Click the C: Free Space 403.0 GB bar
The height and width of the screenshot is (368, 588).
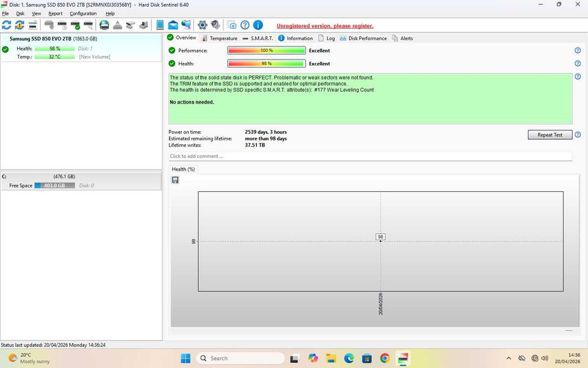55,185
